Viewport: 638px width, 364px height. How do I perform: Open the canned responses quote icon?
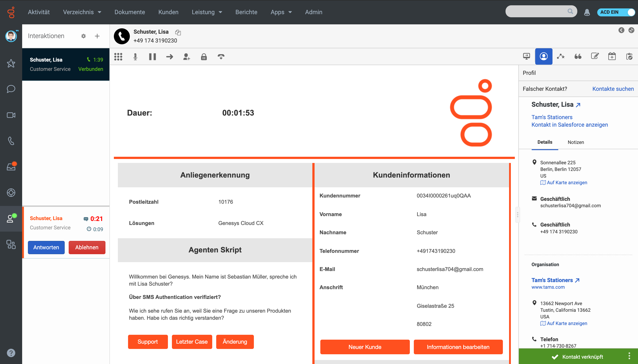point(578,56)
